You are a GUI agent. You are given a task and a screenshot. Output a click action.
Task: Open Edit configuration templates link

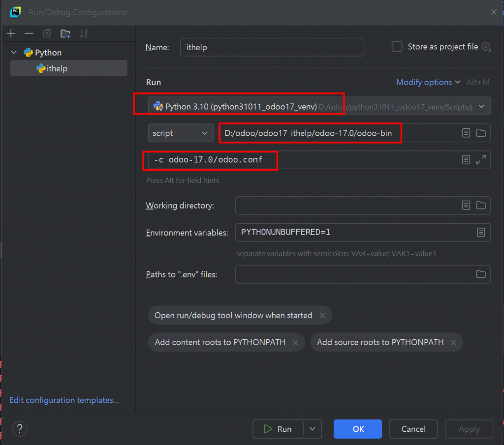pyautogui.click(x=64, y=400)
